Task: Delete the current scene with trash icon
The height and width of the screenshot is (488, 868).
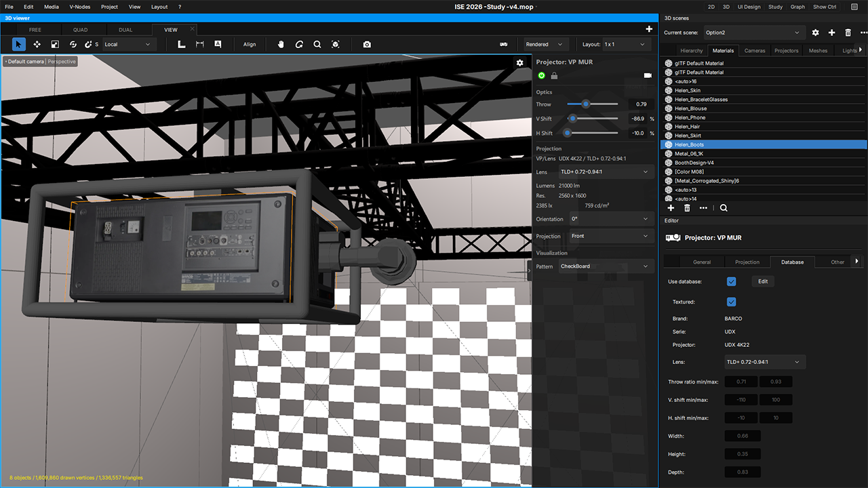Action: point(848,33)
